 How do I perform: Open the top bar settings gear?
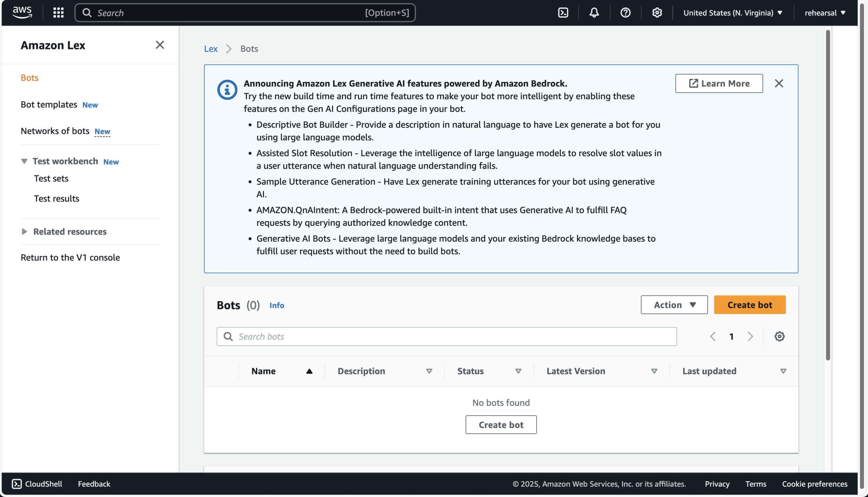click(657, 13)
